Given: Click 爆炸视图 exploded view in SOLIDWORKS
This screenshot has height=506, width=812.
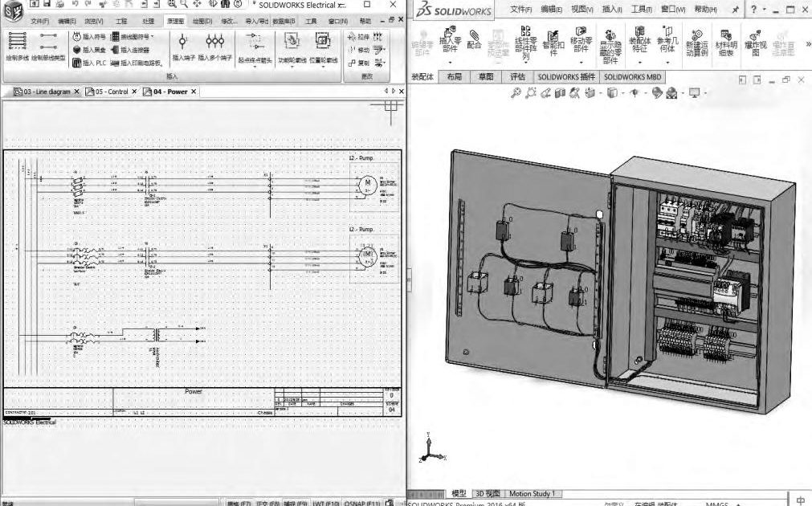Looking at the screenshot, I should (756, 43).
